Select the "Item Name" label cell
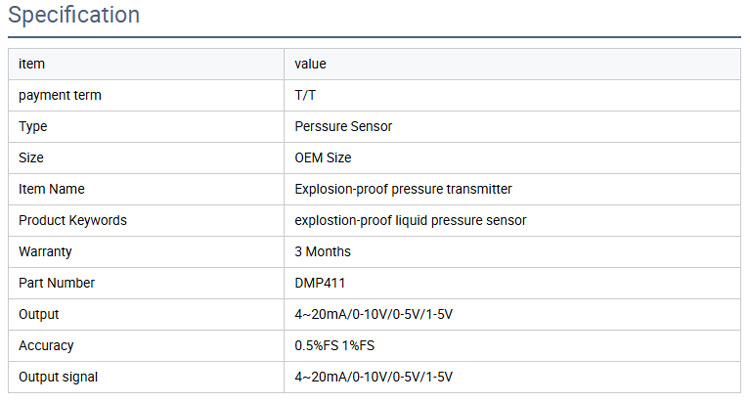The height and width of the screenshot is (403, 750). [52, 189]
